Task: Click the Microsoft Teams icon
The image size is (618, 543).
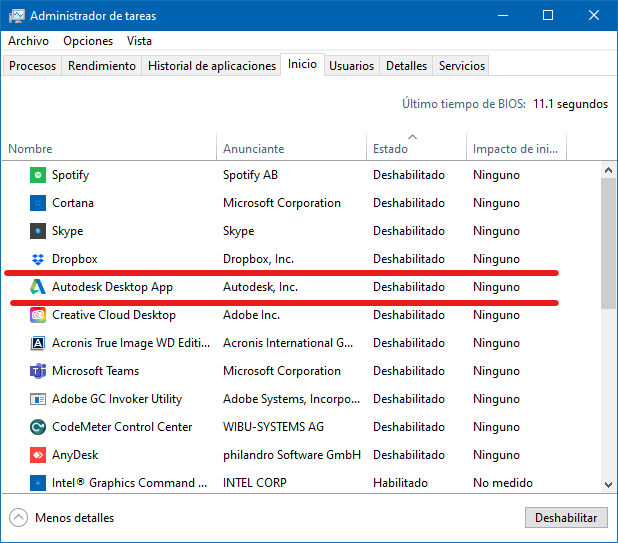Action: coord(38,371)
